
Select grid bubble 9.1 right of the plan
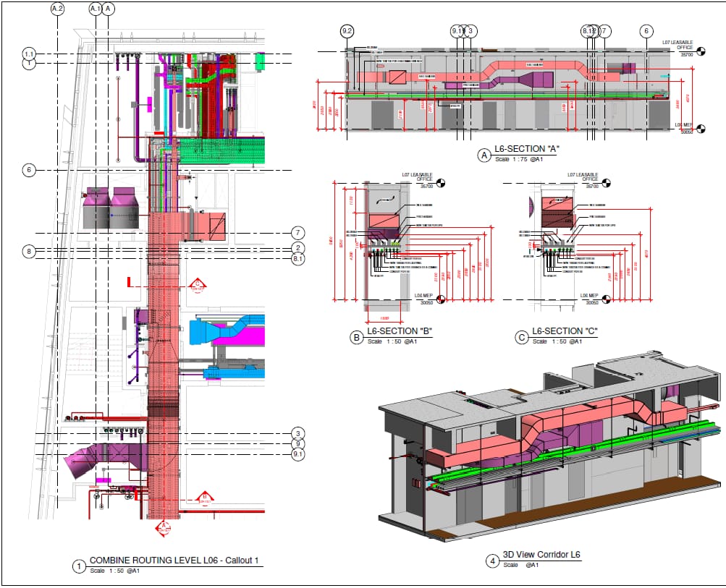(x=298, y=454)
